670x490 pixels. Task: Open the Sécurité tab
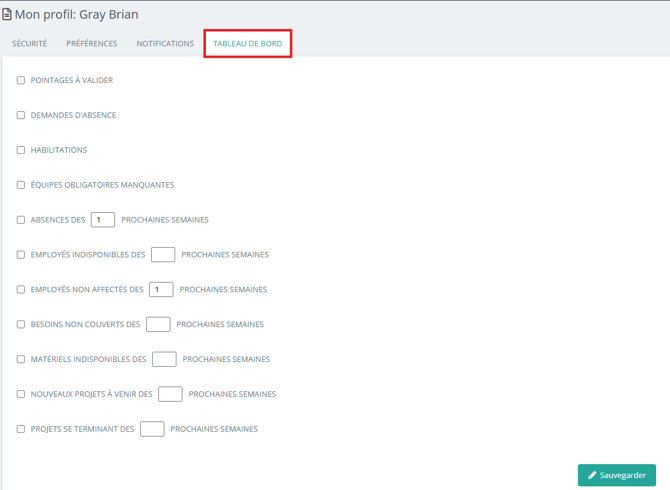(29, 44)
